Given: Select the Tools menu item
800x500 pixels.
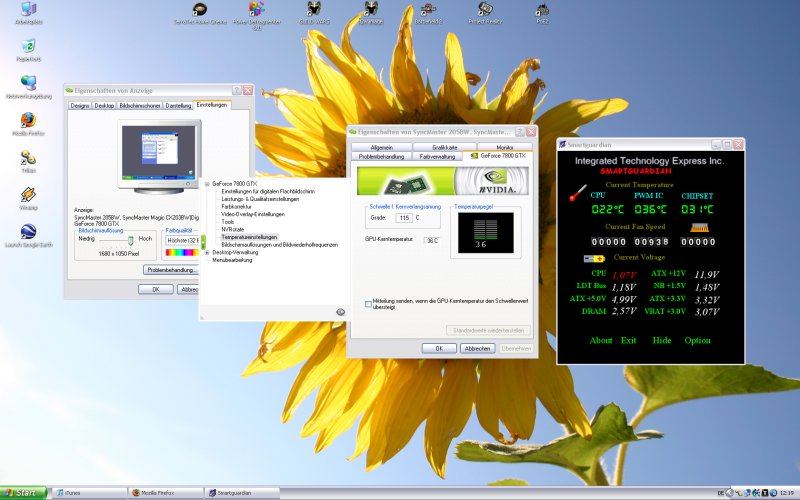Looking at the screenshot, I should pos(228,222).
